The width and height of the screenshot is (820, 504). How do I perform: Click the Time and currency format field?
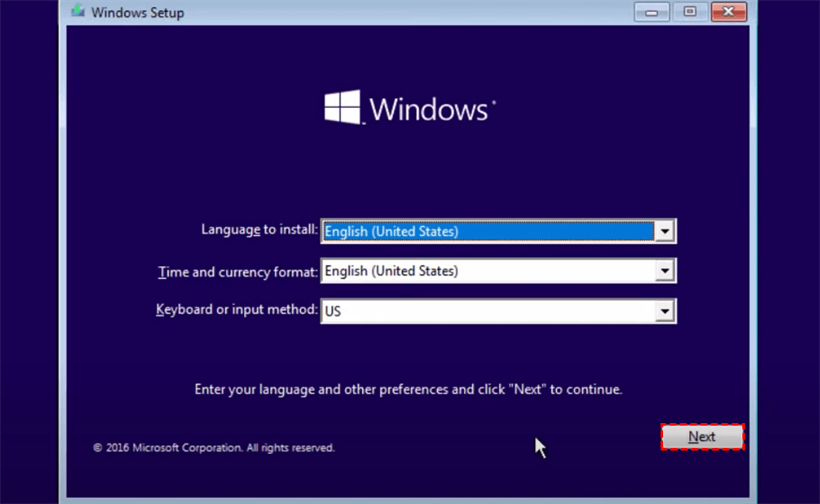tap(474, 271)
